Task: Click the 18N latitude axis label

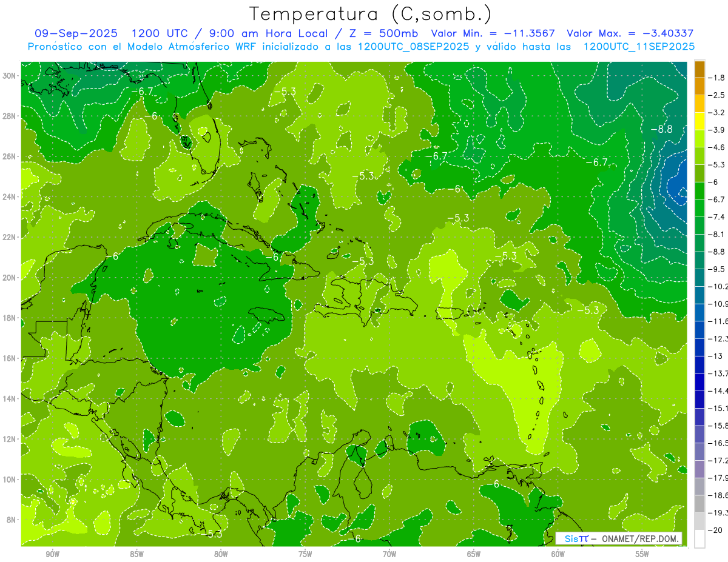Action: tap(10, 318)
